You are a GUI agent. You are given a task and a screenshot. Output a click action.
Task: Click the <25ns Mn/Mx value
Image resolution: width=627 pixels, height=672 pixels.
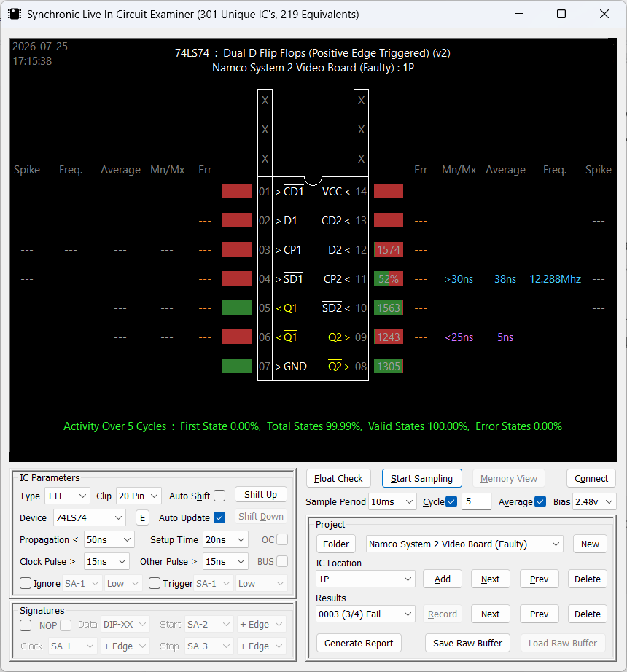tap(459, 337)
